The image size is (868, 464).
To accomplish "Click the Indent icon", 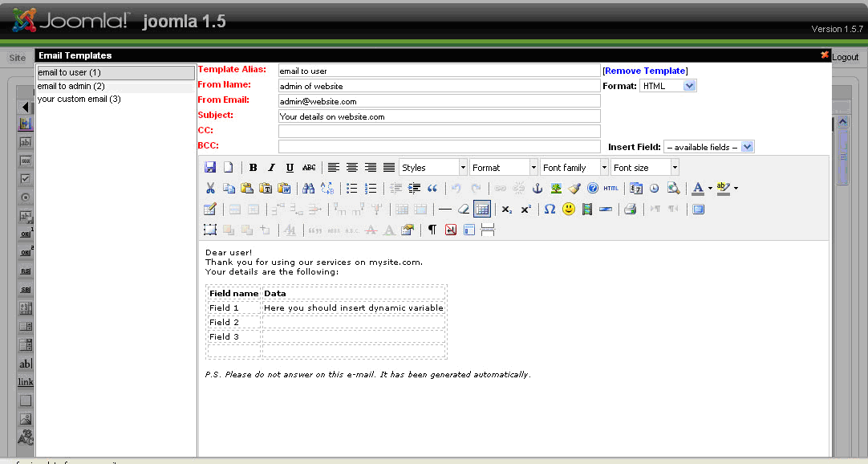I will pyautogui.click(x=413, y=189).
